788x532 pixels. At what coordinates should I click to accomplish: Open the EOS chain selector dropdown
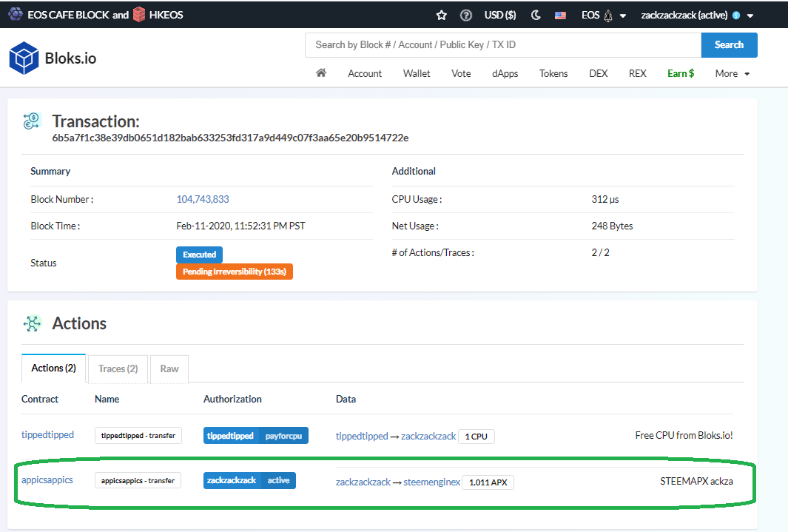point(604,16)
